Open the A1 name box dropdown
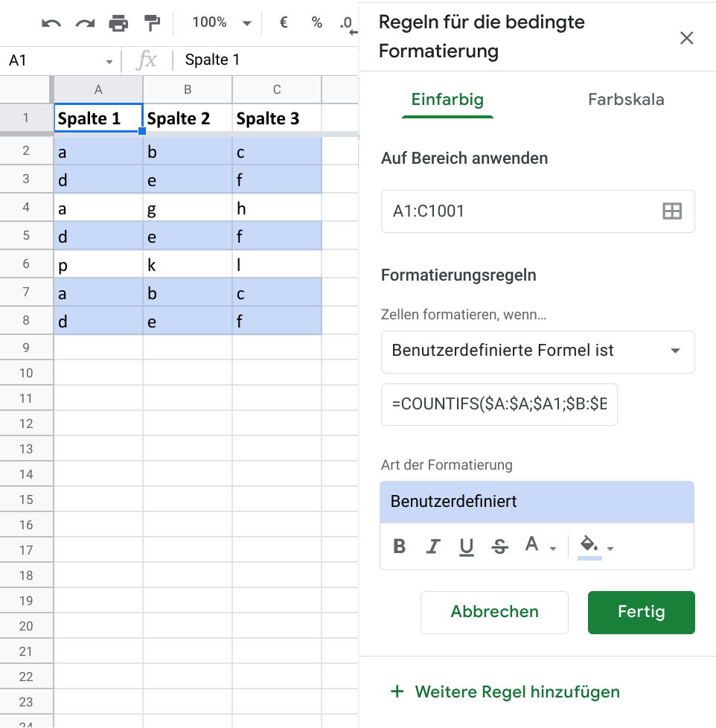The image size is (716, 728). coord(109,61)
